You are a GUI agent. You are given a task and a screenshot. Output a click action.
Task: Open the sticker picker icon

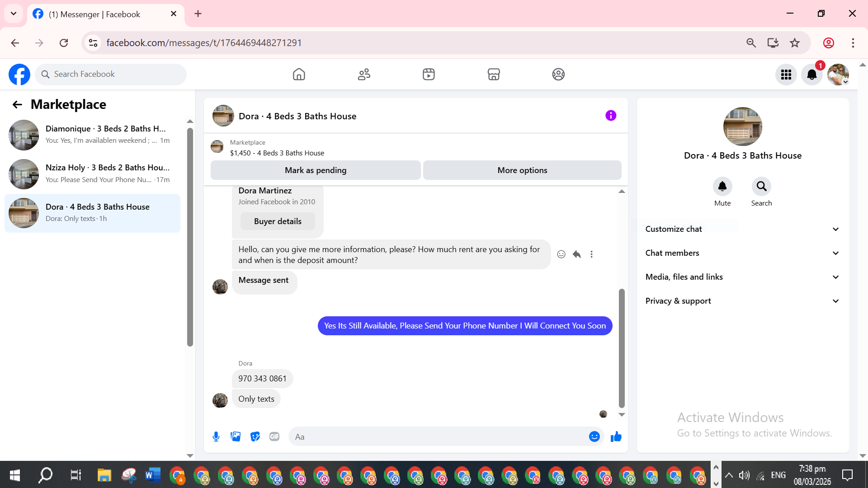[x=255, y=436]
